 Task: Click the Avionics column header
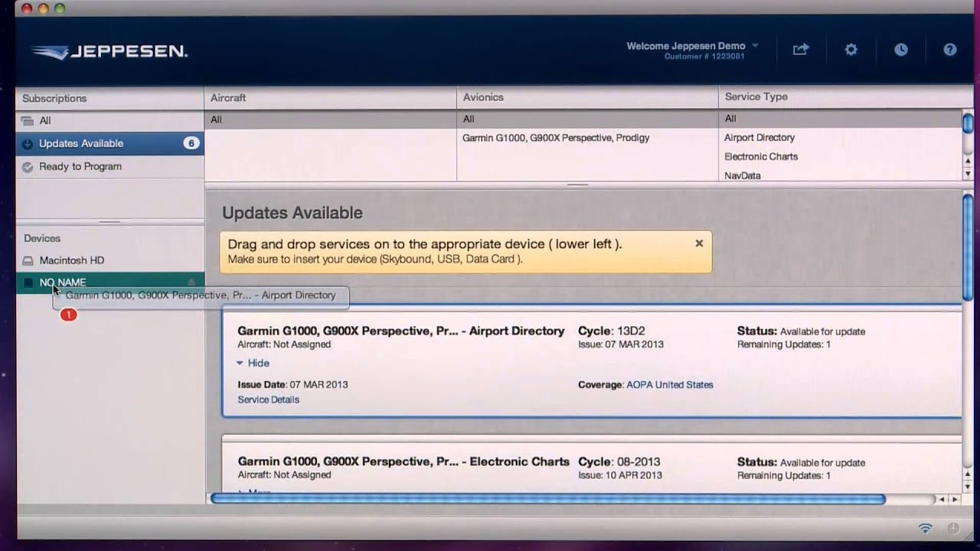pos(587,98)
